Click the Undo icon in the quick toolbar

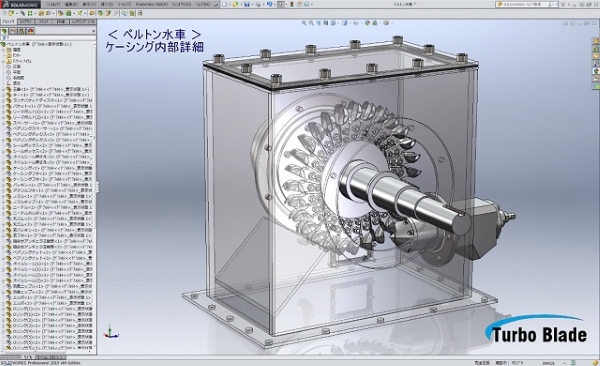270,4
